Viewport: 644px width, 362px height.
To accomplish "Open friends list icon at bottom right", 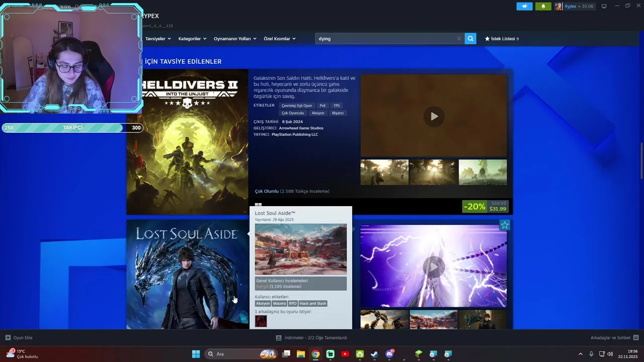I will click(636, 338).
